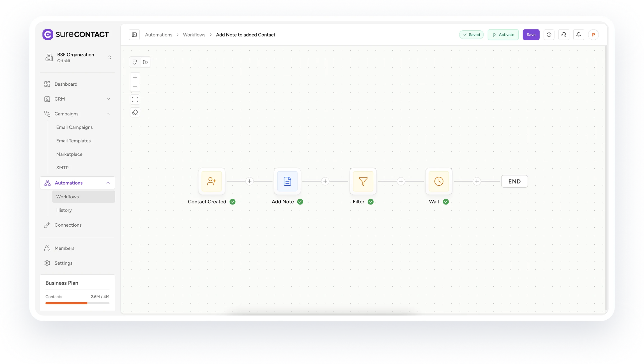The width and height of the screenshot is (644, 364).
Task: Zoom out on the workflow canvas
Action: click(135, 87)
